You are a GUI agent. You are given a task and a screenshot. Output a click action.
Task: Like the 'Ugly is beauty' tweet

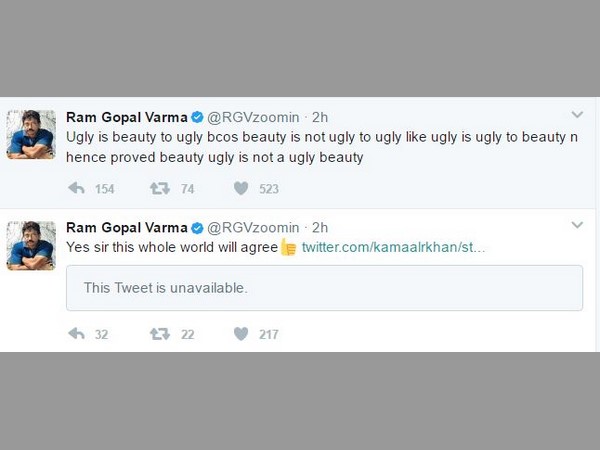click(240, 188)
